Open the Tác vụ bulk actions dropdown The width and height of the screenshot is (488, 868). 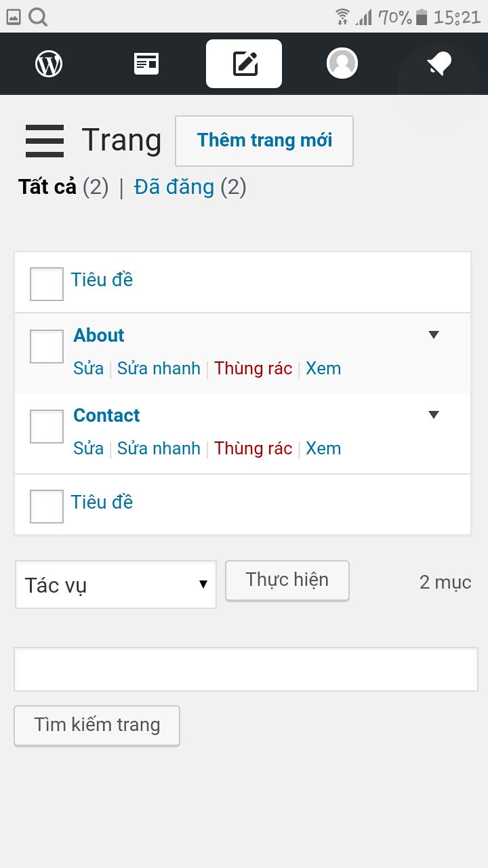pyautogui.click(x=116, y=585)
